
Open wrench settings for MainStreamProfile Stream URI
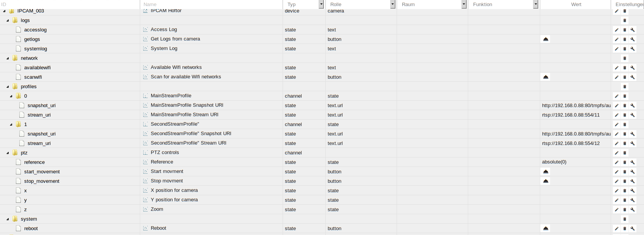click(x=633, y=115)
